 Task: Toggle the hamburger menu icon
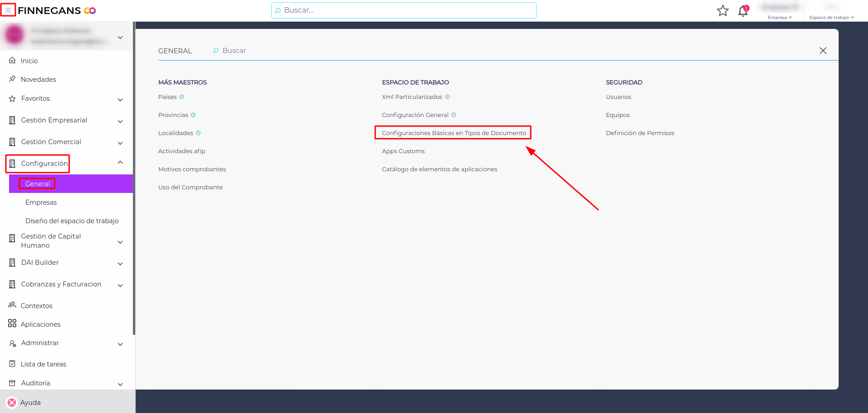(x=8, y=10)
